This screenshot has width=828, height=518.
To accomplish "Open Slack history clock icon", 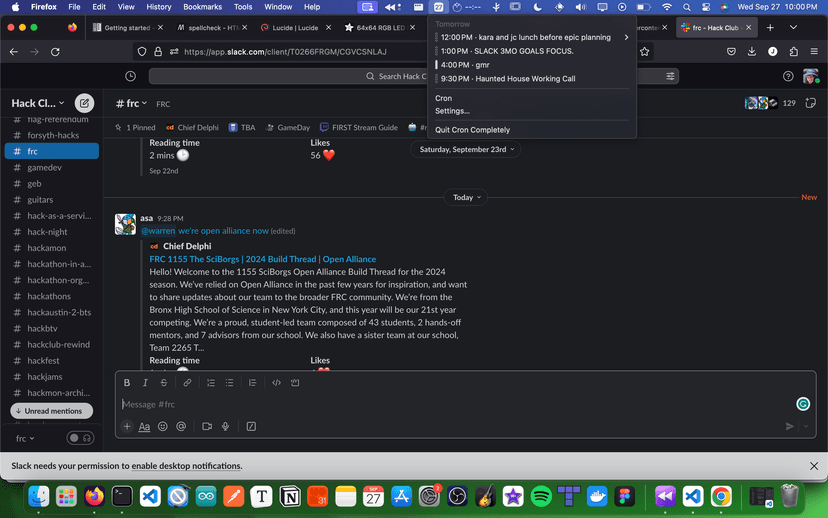I will tap(131, 76).
